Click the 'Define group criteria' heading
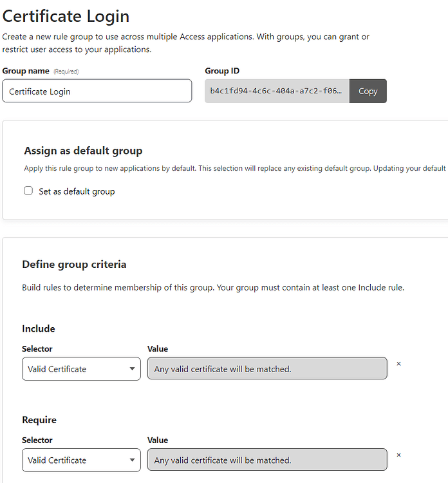This screenshot has height=483, width=448. (74, 264)
